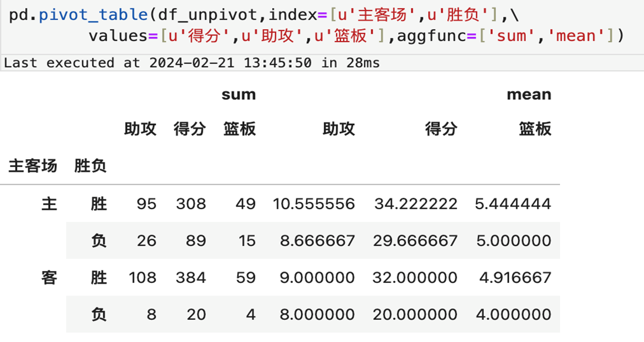Click the 'pivot_table' function name in code

[94, 15]
